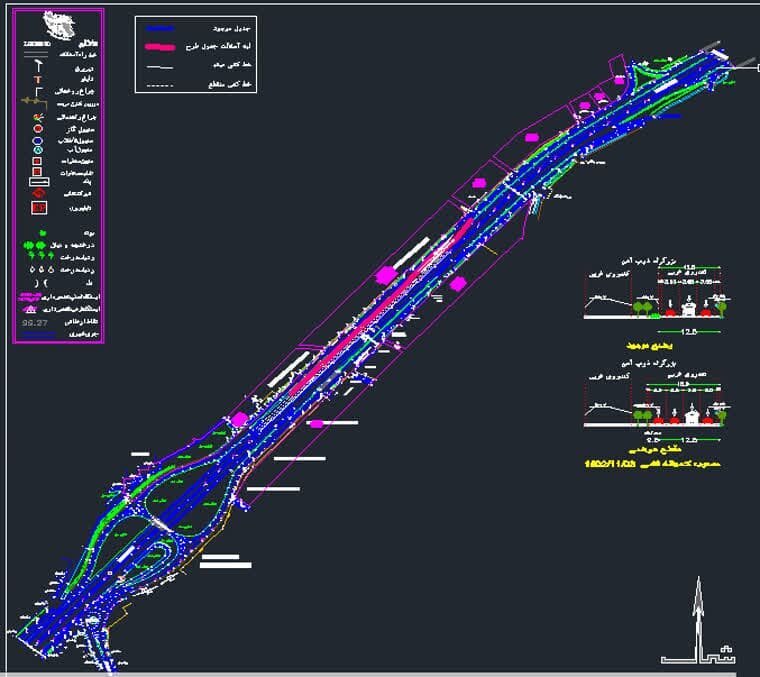Viewport: 760px width, 677px height.
Task: Click the scale bar below north arrow
Action: click(698, 659)
